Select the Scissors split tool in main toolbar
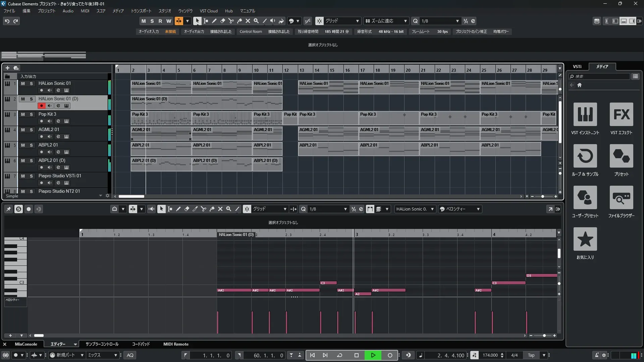The image size is (644, 362). tap(231, 21)
